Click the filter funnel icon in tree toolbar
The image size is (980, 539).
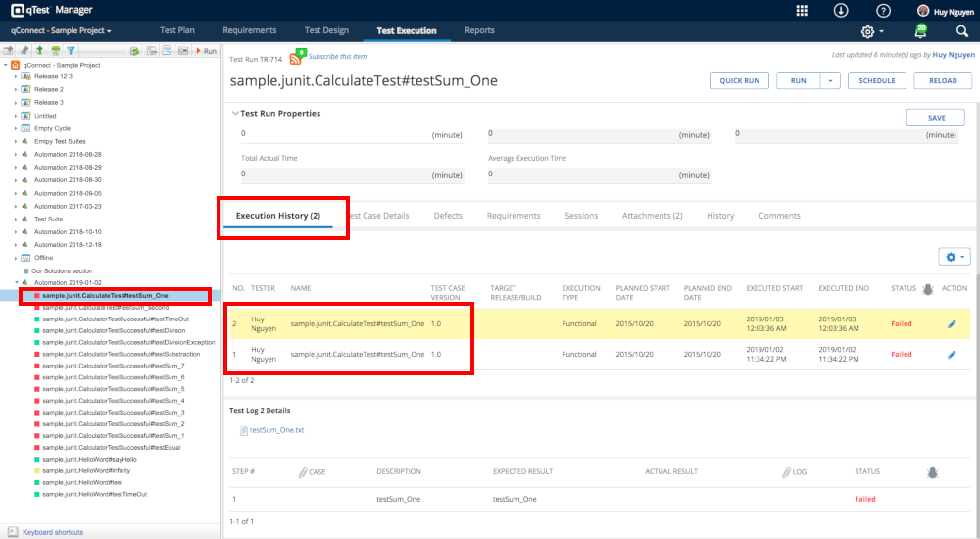[x=71, y=50]
